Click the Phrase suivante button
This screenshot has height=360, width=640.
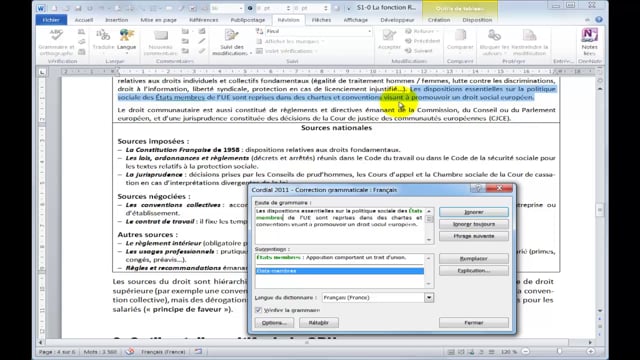click(x=474, y=236)
